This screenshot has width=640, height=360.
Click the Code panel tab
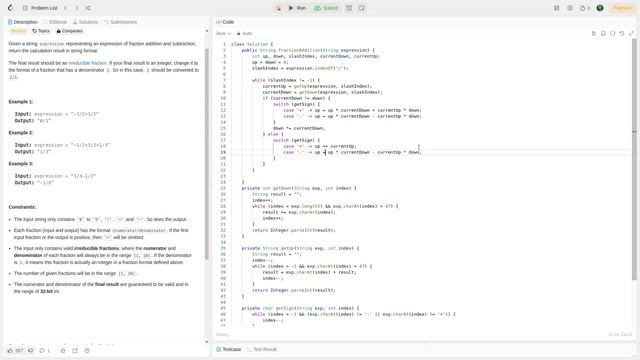225,22
